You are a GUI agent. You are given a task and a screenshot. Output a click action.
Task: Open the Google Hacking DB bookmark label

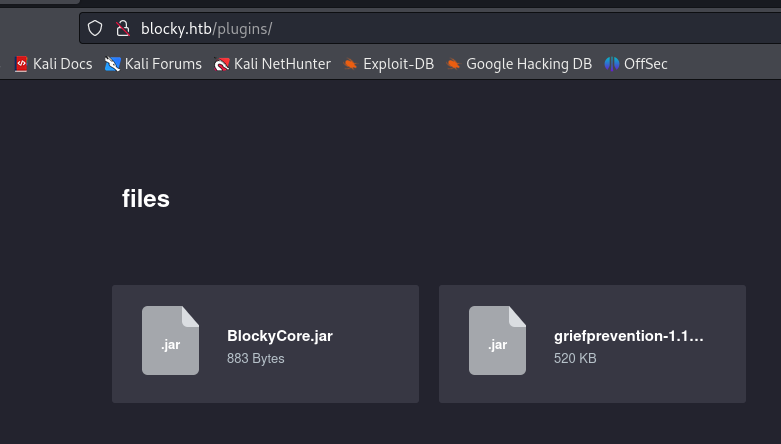[x=529, y=64]
